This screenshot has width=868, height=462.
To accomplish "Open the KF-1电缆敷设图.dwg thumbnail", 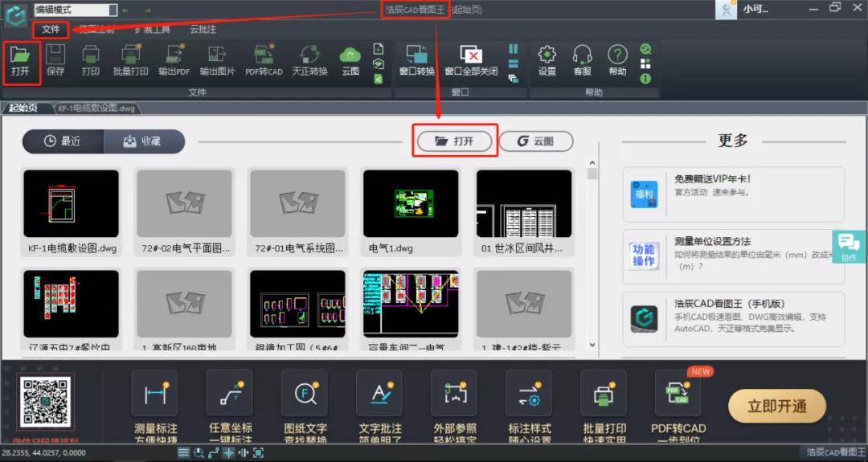I will (72, 203).
